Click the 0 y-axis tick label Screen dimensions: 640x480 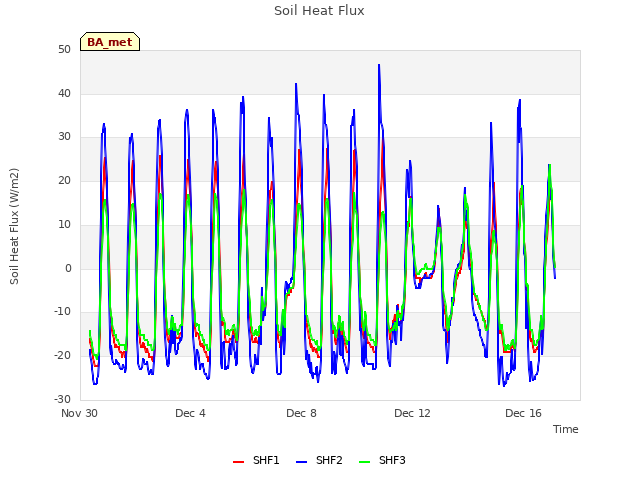[x=68, y=269]
